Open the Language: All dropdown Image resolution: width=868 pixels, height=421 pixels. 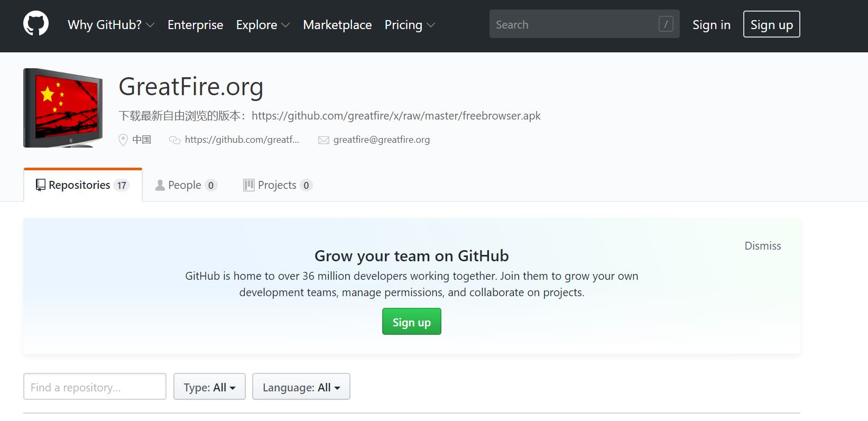301,387
